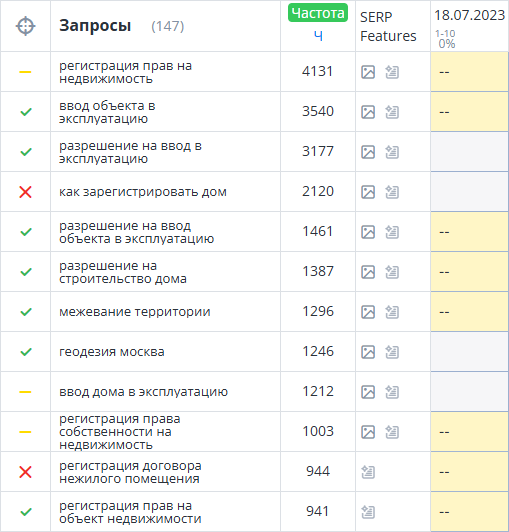
Task: Select query как зарегистрировать дом
Action: [143, 192]
